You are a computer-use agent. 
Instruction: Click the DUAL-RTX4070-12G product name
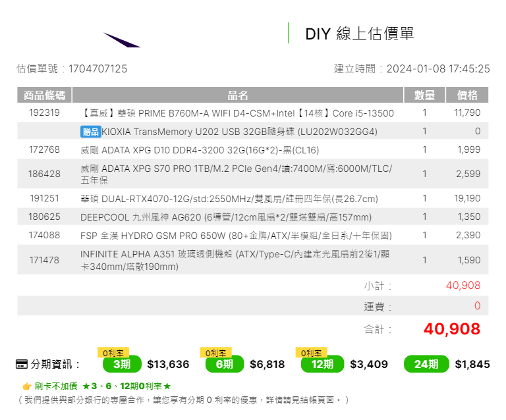pyautogui.click(x=229, y=199)
